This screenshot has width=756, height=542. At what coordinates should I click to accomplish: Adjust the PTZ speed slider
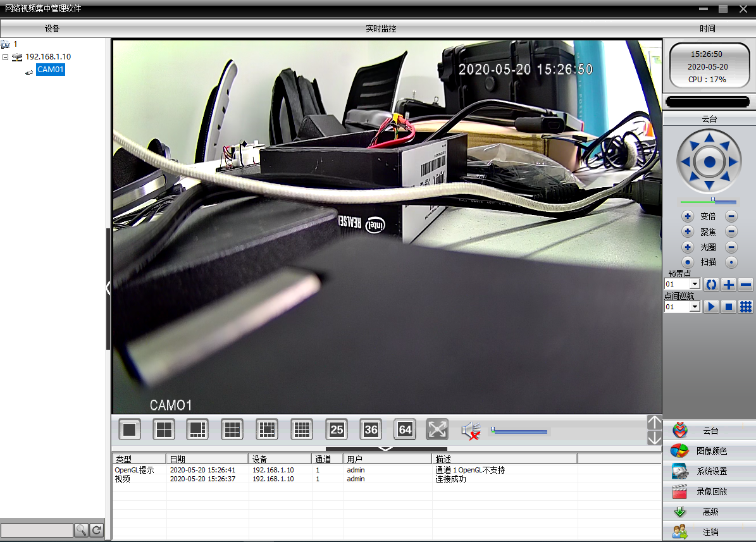pos(709,201)
